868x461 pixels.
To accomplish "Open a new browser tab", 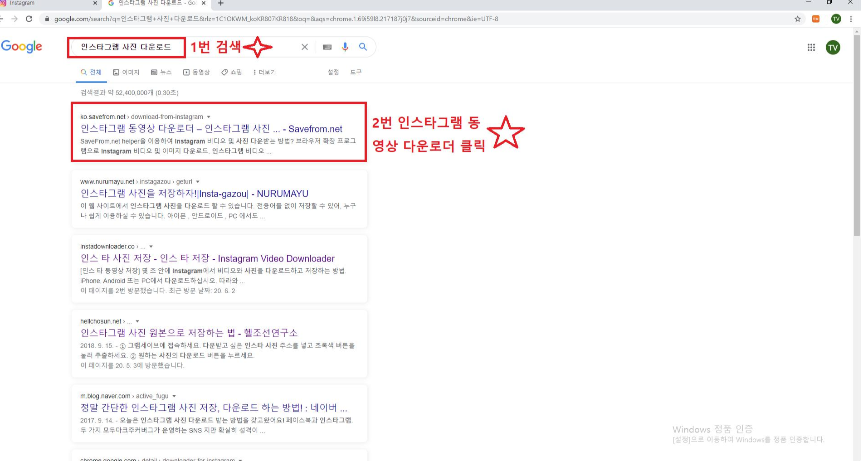I will (x=221, y=3).
